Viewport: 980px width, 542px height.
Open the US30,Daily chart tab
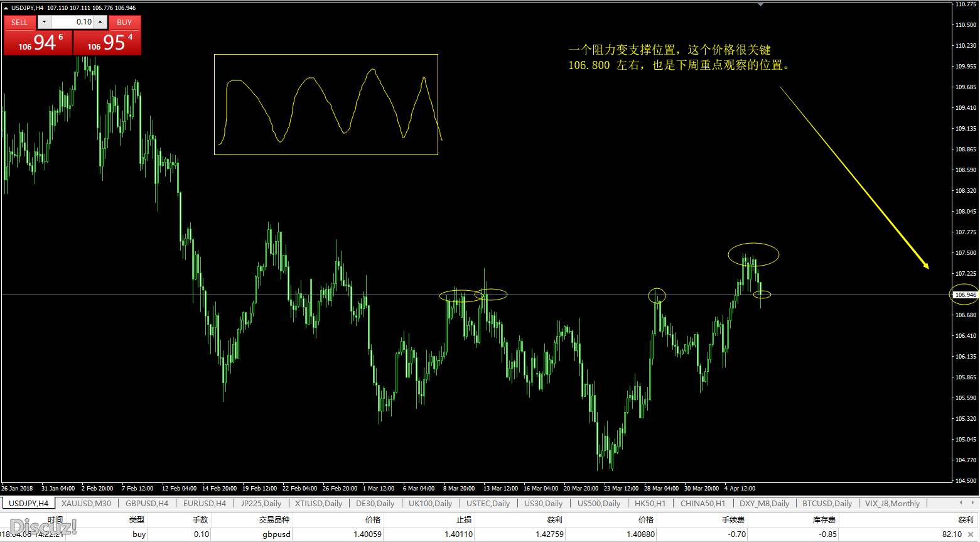tap(543, 503)
